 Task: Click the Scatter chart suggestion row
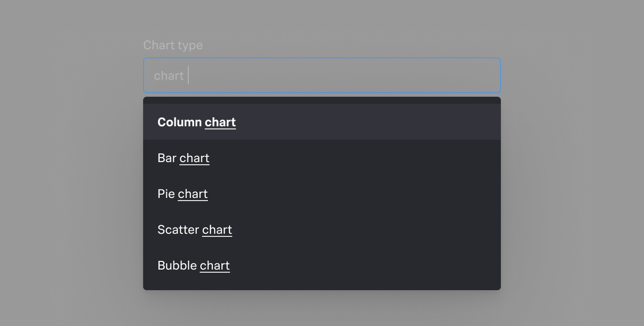(x=195, y=229)
